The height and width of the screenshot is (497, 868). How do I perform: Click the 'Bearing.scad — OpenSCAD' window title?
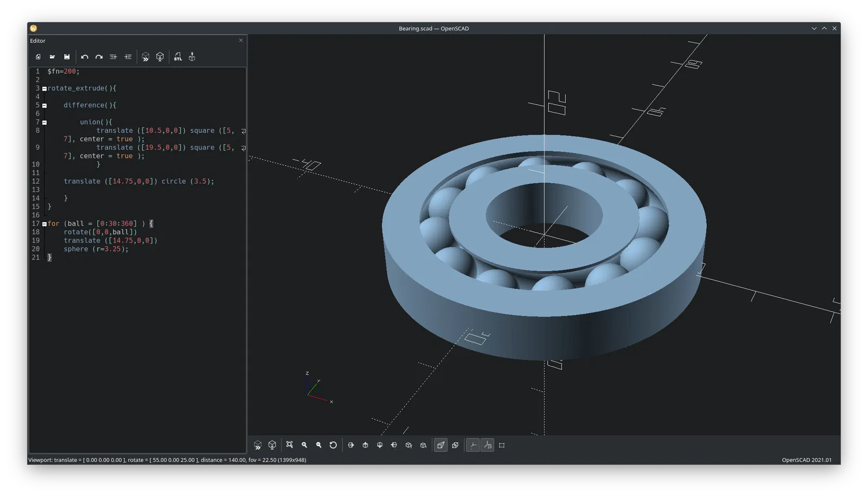pyautogui.click(x=434, y=28)
